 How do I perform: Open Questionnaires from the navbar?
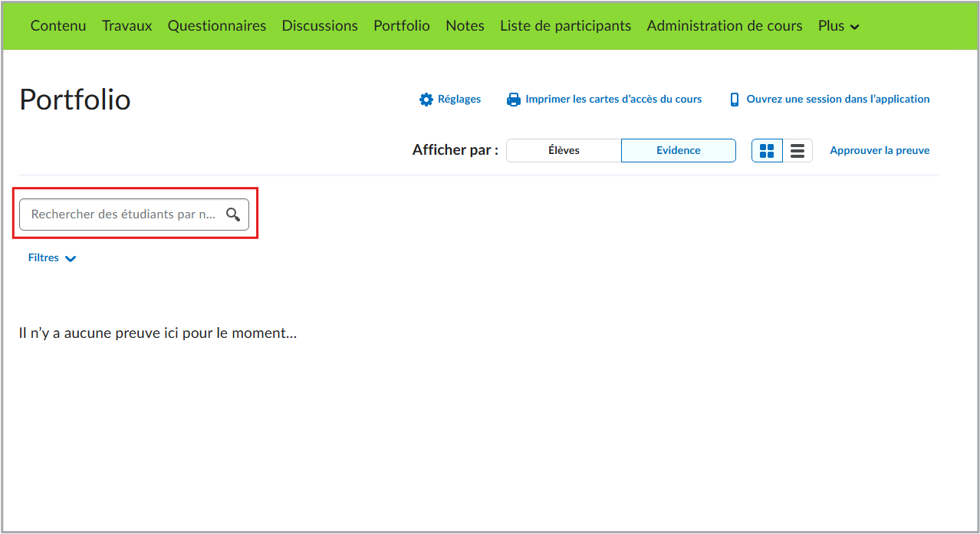tap(217, 26)
